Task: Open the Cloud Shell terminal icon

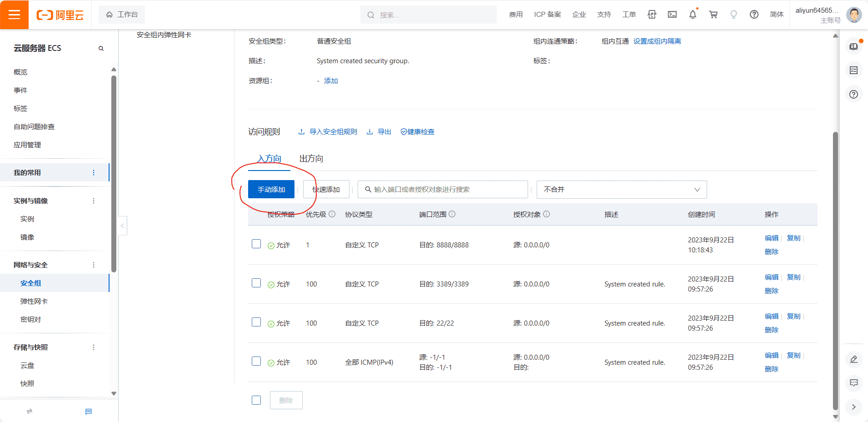Action: click(x=672, y=15)
